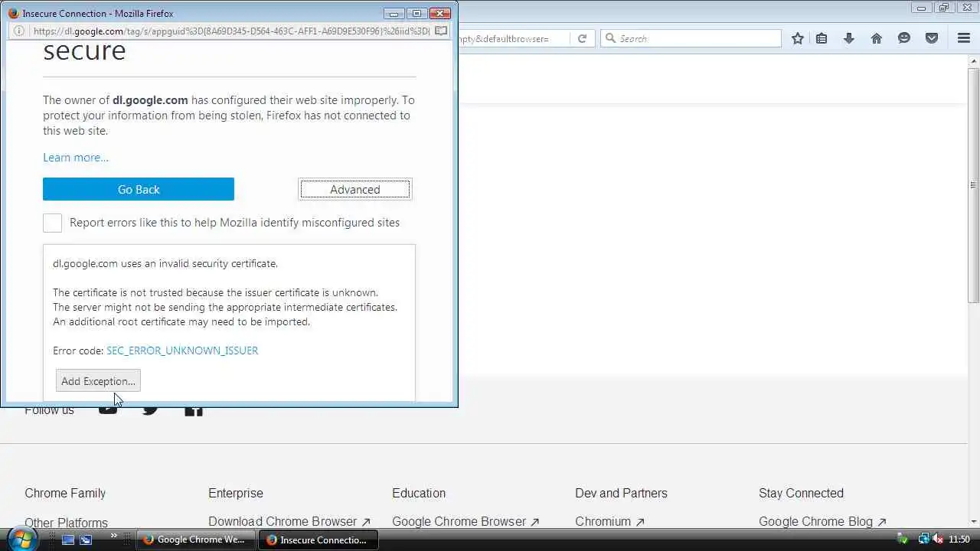Open the Google Chrome Blog link
This screenshot has height=551, width=980.
tap(822, 522)
